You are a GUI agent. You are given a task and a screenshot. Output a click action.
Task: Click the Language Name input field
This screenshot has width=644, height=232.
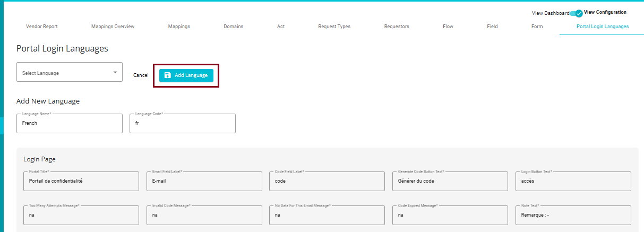click(x=70, y=123)
